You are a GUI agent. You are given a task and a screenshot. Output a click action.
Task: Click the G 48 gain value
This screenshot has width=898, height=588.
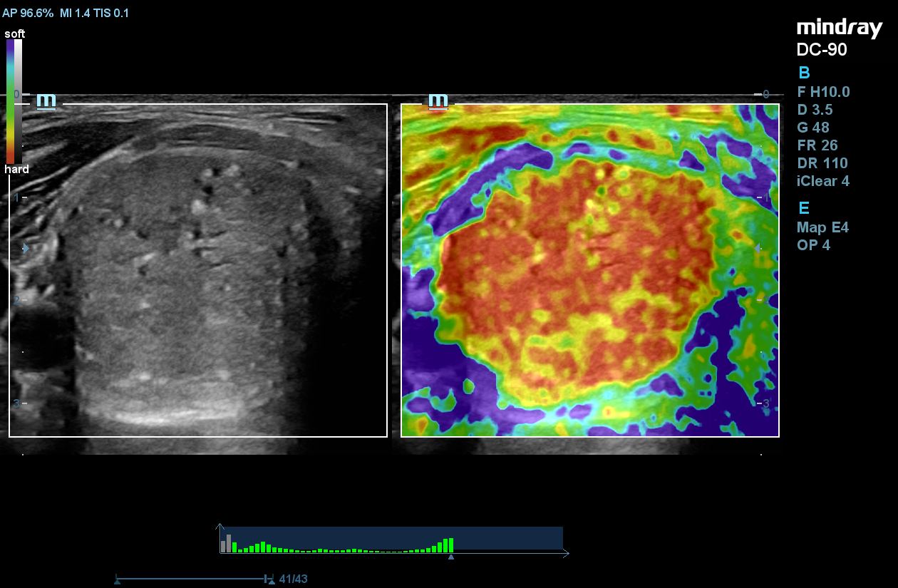(813, 128)
